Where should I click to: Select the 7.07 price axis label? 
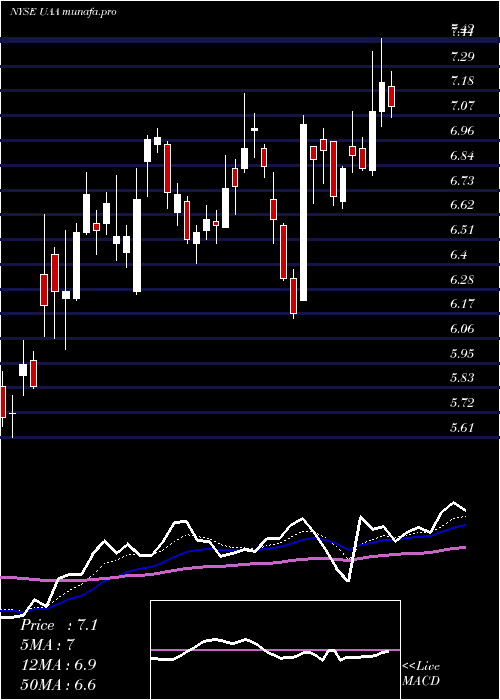tap(462, 106)
